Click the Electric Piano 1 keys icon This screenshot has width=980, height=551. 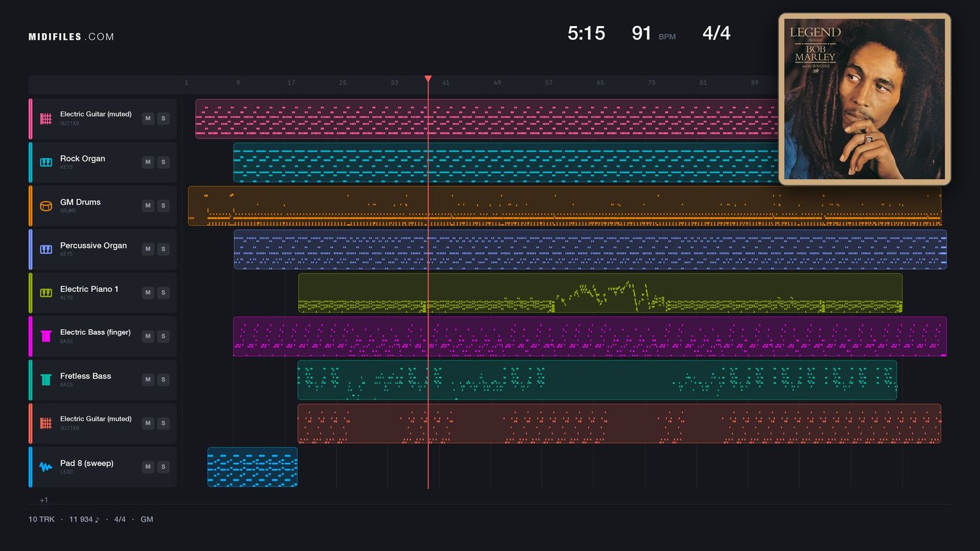[x=46, y=292]
